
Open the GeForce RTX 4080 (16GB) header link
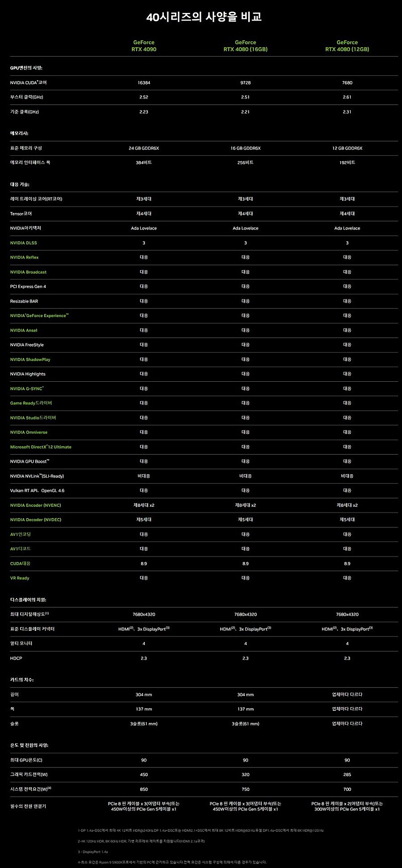[x=245, y=46]
